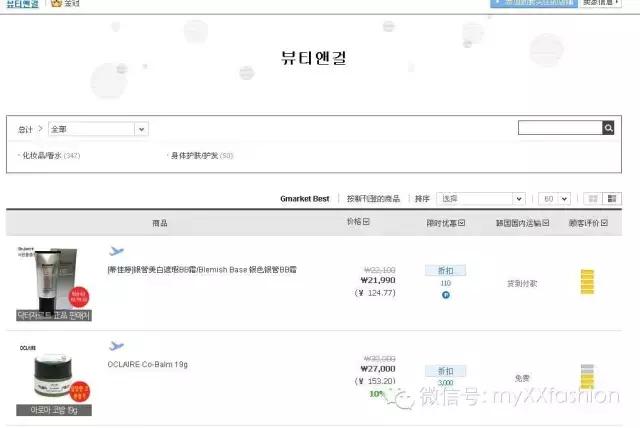The image size is (640, 428).
Task: Click into the shop search input field
Action: coord(560,128)
